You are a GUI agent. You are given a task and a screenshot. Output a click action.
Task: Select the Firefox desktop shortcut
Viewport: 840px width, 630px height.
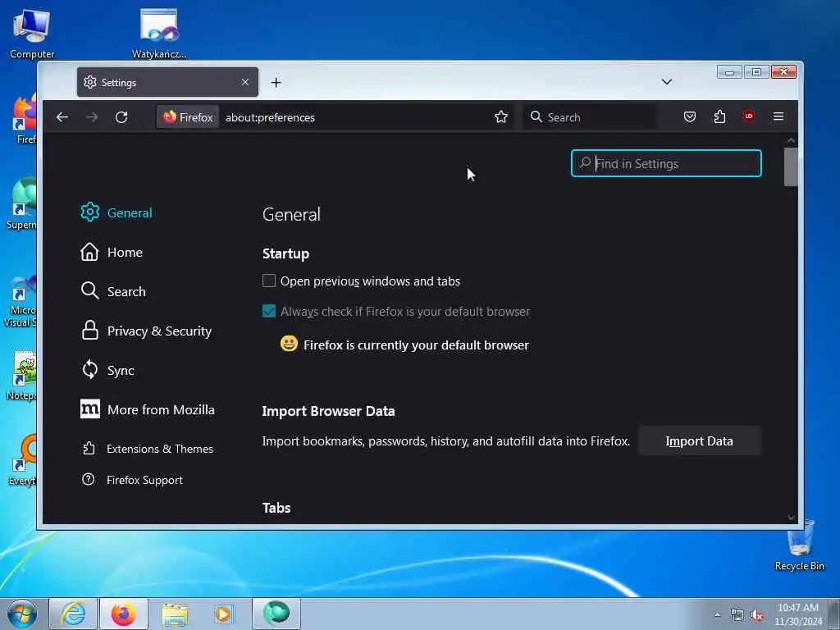tap(25, 120)
